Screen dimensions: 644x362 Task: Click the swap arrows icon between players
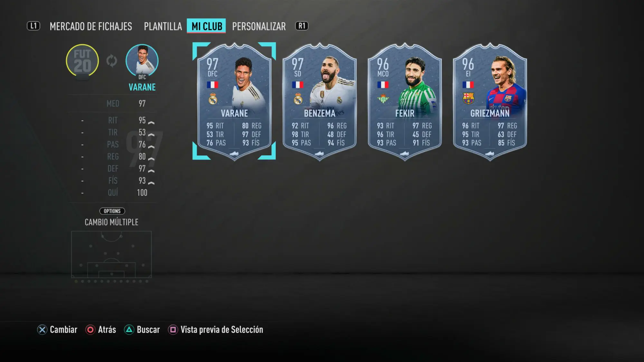pos(112,61)
